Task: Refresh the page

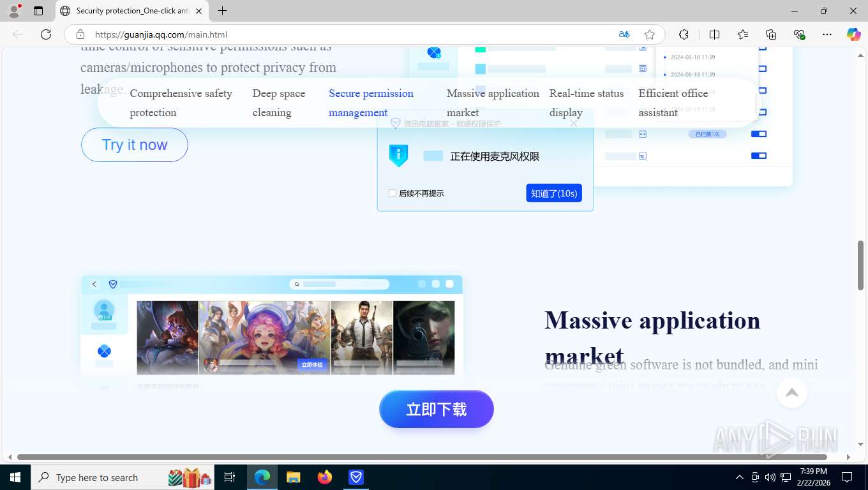Action: tap(46, 34)
